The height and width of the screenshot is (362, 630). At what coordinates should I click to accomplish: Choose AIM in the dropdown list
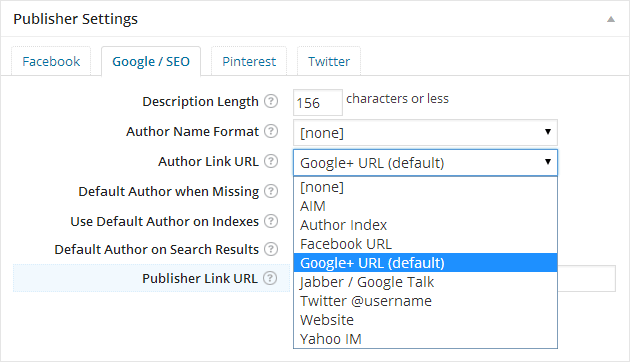click(425, 206)
